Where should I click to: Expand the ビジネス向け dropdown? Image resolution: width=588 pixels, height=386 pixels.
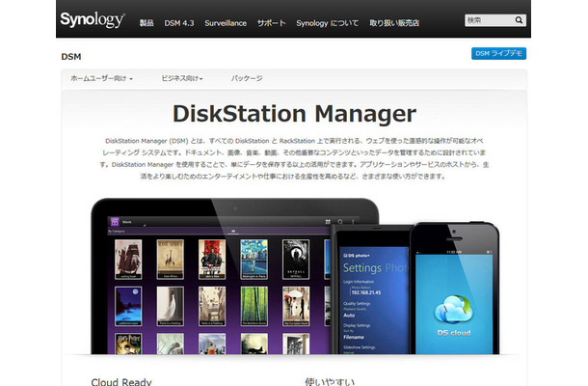tap(182, 78)
